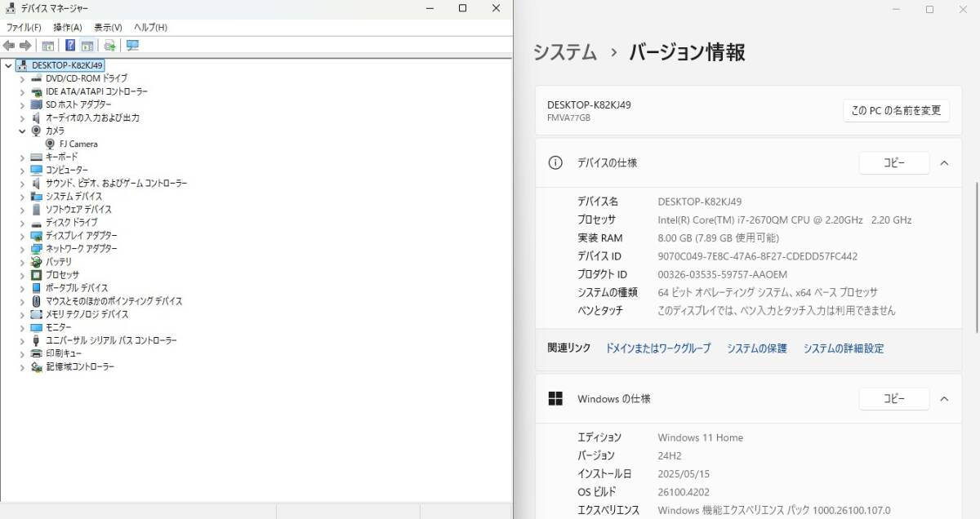
Task: Click the update driver toolbar icon with green arrow
Action: 109,46
